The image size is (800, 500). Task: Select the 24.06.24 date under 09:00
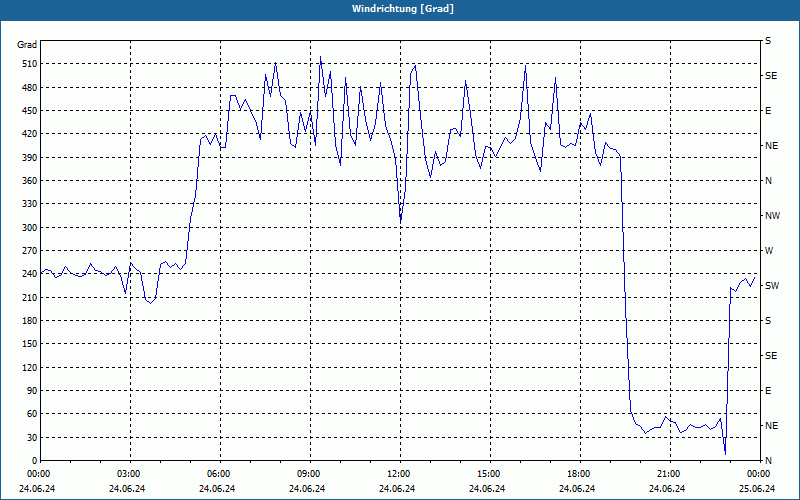[307, 489]
